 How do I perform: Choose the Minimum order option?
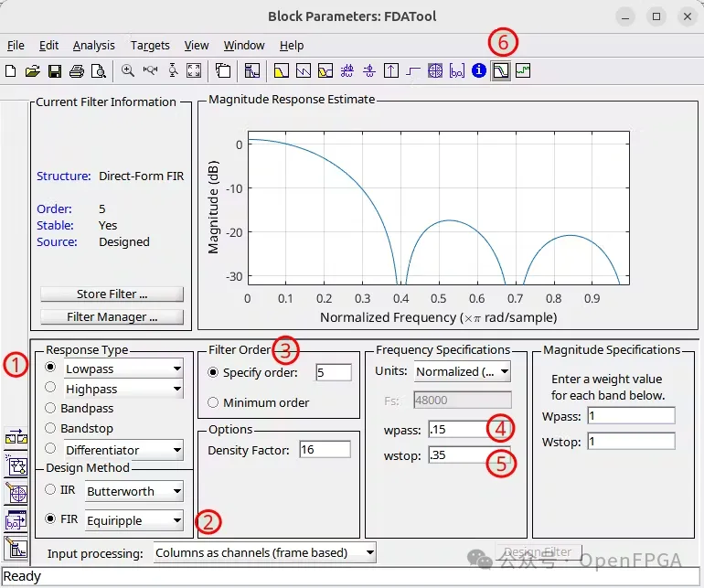click(258, 402)
